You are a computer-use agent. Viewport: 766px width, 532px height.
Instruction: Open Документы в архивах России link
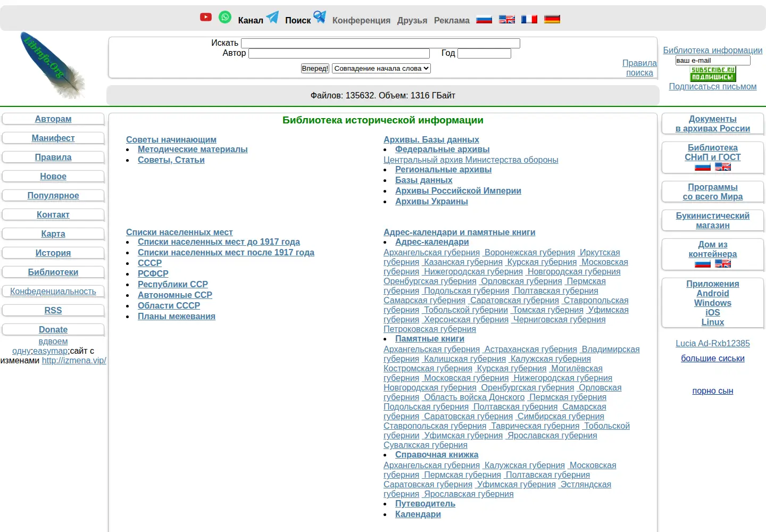click(x=713, y=124)
